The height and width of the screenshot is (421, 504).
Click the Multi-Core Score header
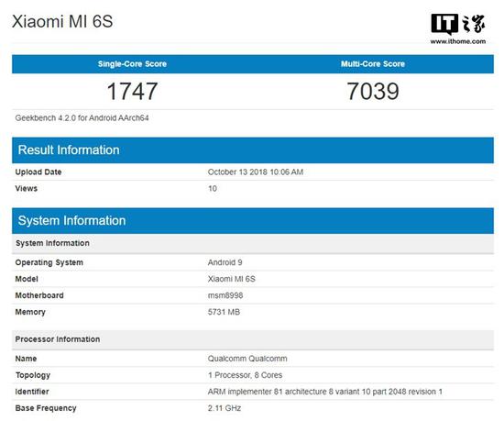point(373,63)
